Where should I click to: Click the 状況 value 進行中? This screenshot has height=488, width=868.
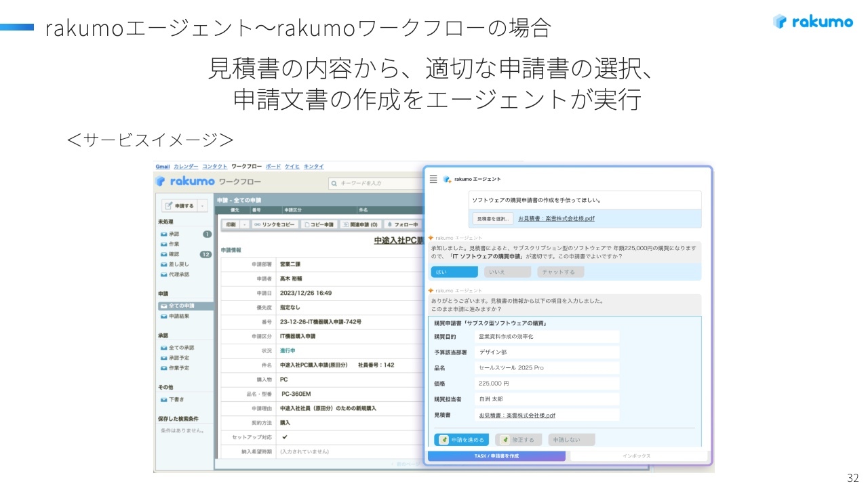pyautogui.click(x=288, y=350)
